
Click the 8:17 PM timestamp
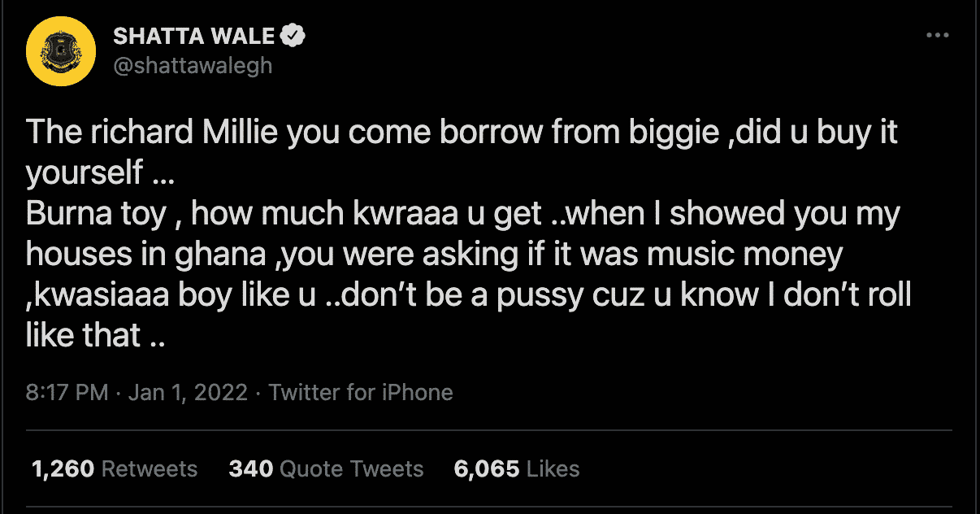pos(67,393)
